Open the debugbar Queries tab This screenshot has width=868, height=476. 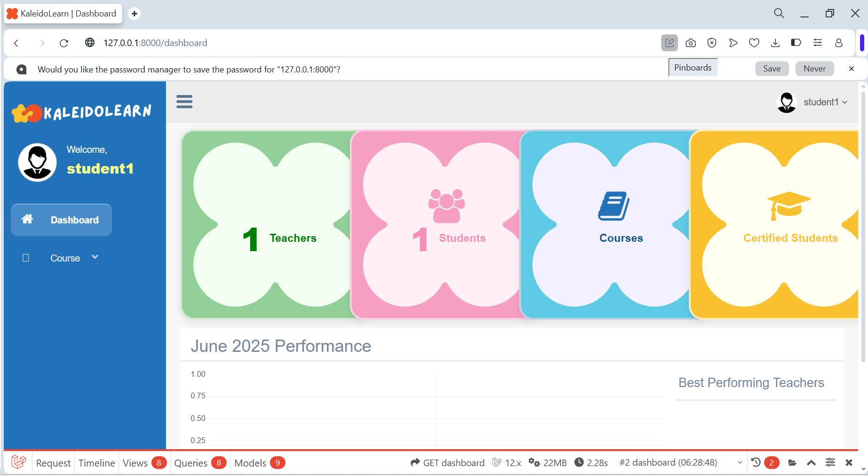pos(200,463)
